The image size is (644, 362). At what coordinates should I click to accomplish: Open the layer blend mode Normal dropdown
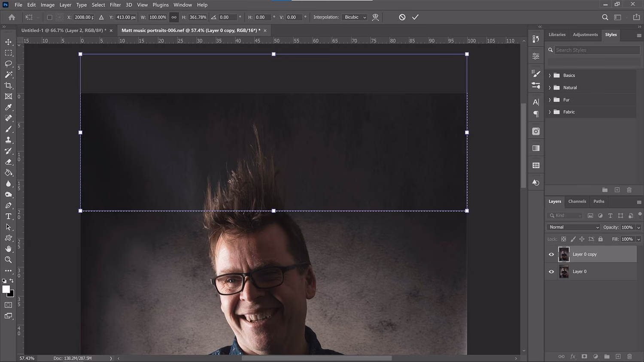pyautogui.click(x=573, y=227)
